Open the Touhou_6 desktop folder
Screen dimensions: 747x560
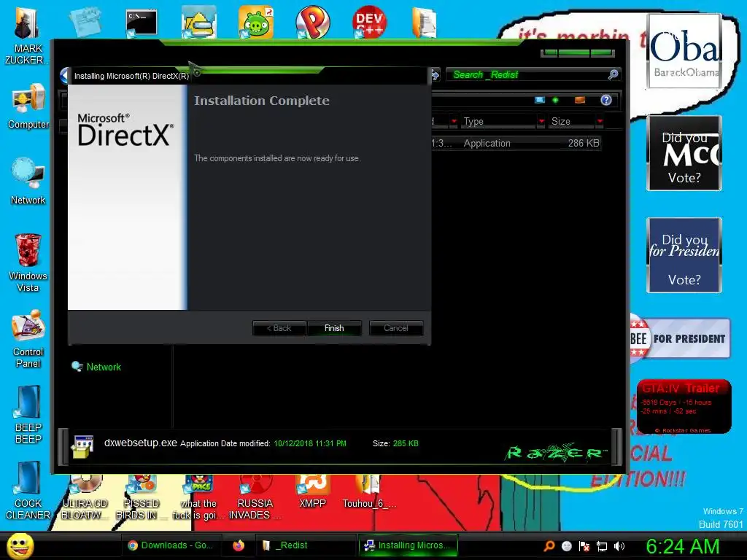(x=368, y=492)
